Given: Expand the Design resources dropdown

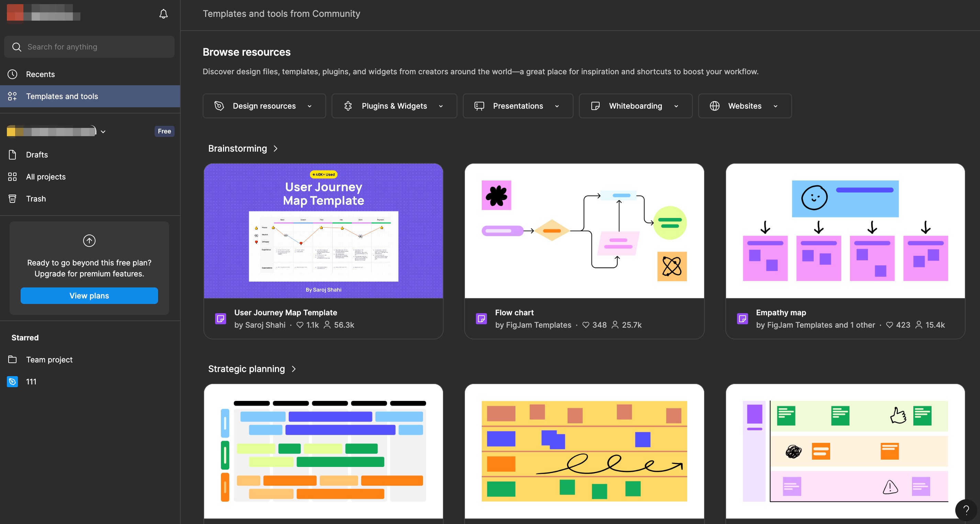Looking at the screenshot, I should (264, 106).
